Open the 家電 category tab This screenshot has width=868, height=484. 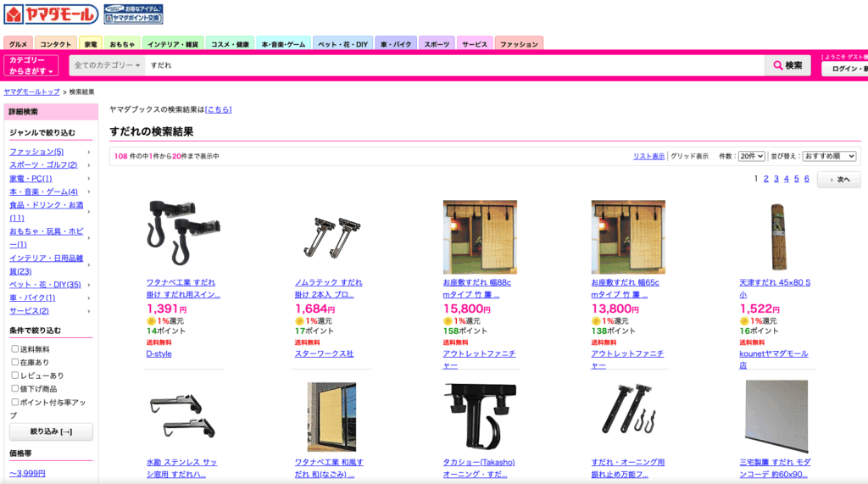(x=91, y=44)
